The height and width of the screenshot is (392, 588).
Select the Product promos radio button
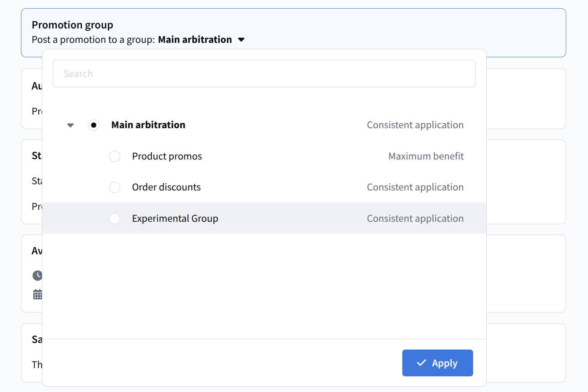(x=114, y=156)
